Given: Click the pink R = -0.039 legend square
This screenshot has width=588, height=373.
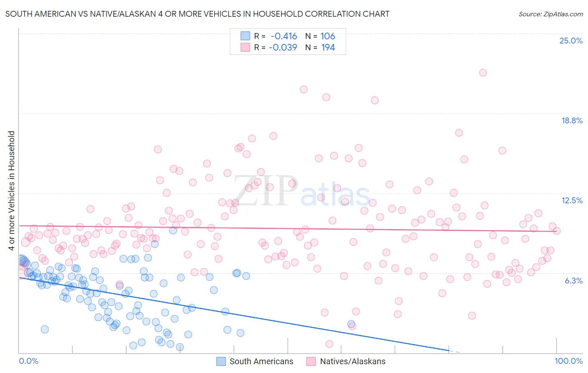Looking at the screenshot, I should click(245, 47).
